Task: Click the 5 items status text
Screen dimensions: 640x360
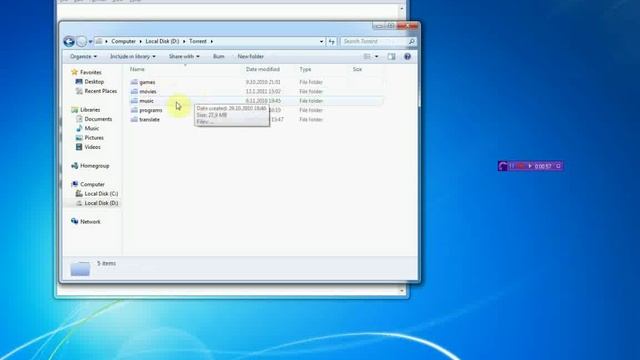Action: [x=107, y=263]
